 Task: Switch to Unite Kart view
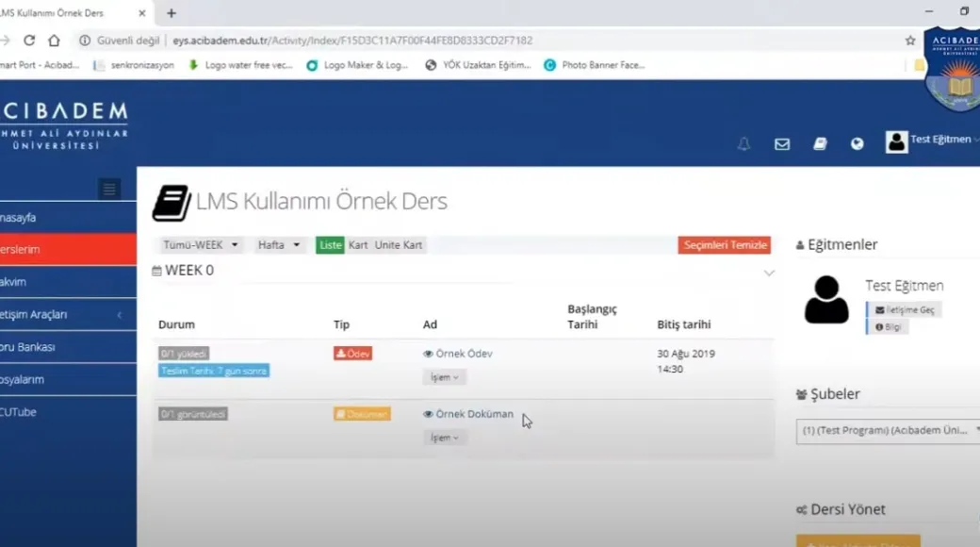398,244
